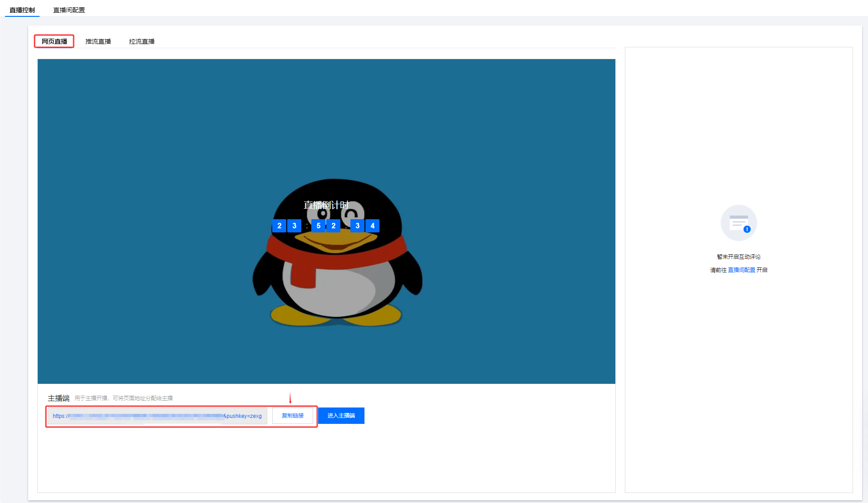Click the live preview video area
The width and height of the screenshot is (868, 503).
coord(326,221)
